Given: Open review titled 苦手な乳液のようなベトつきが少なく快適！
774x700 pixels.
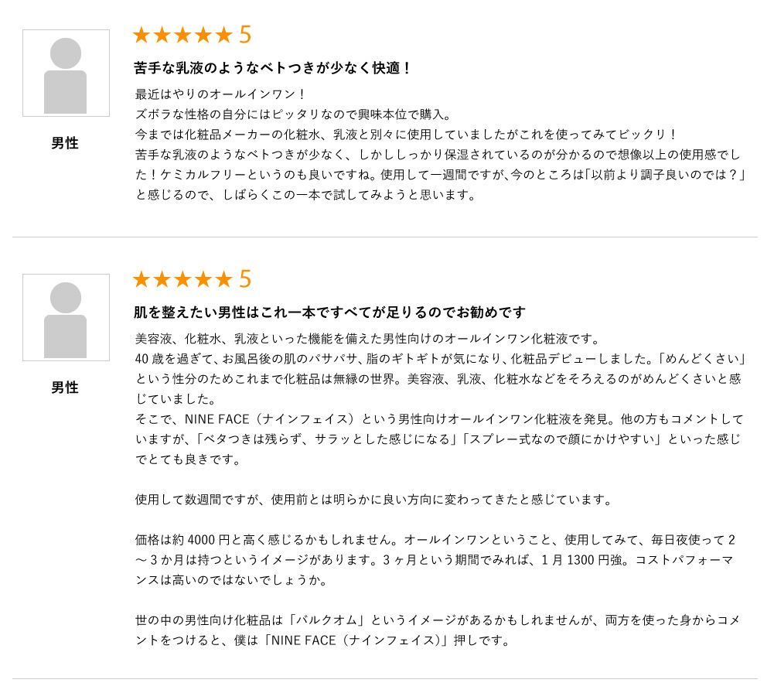Looking at the screenshot, I should point(273,68).
